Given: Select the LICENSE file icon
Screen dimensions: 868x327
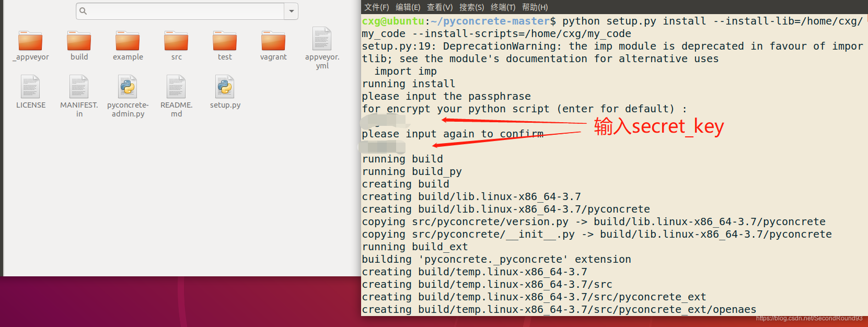Looking at the screenshot, I should (x=30, y=87).
